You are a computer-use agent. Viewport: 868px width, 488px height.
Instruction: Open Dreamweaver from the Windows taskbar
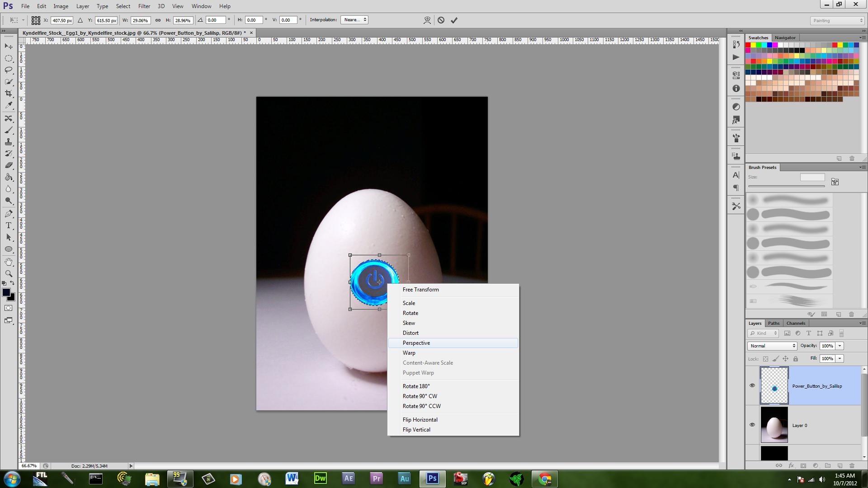click(x=320, y=479)
